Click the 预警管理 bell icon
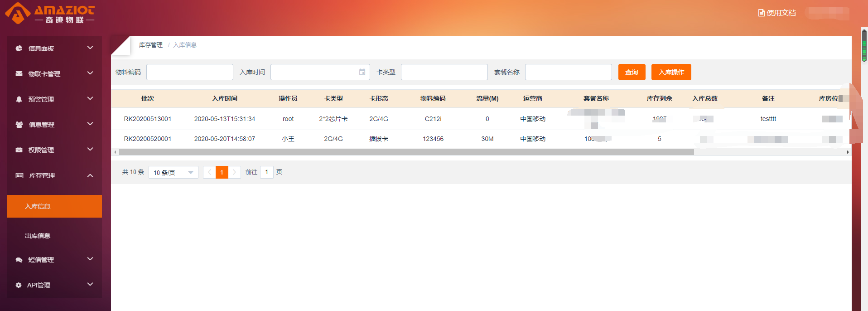Screen dimensions: 868x311 pos(19,99)
